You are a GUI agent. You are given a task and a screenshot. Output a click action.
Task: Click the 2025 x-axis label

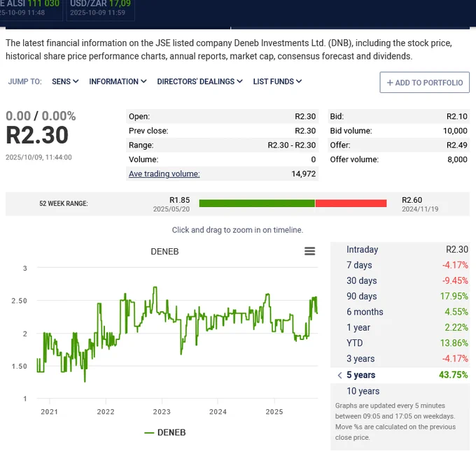pos(274,412)
